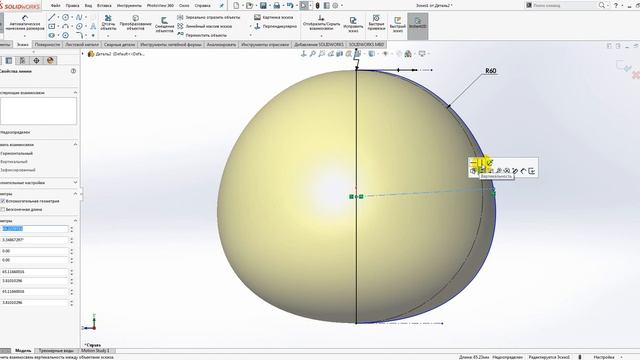Select the Spline sketch tool
The width and height of the screenshot is (640, 360).
(x=79, y=17)
